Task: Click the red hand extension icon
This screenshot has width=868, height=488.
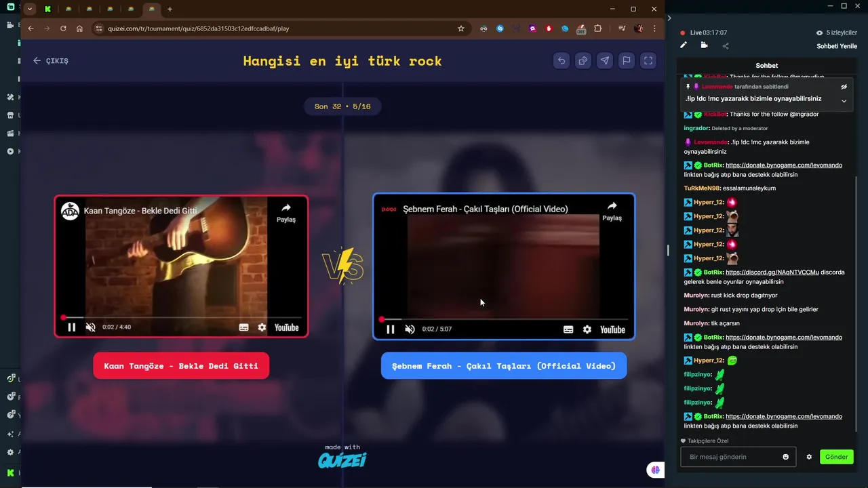Action: pos(549,28)
